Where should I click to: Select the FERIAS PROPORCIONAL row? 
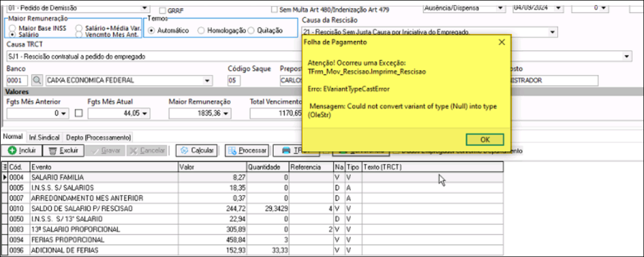click(x=252, y=239)
